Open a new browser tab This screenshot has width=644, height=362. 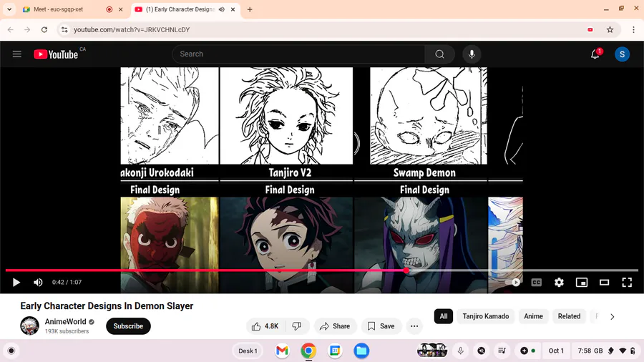coord(249,9)
